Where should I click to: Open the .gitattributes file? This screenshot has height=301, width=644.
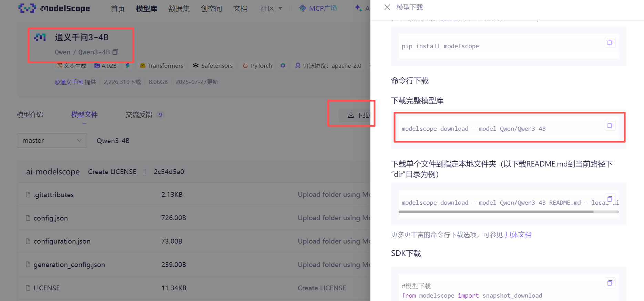54,195
